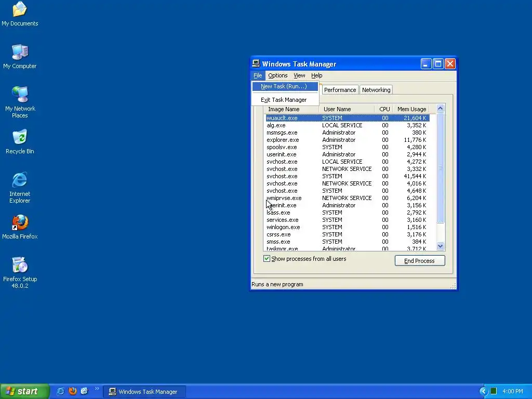Expand hidden system tray icons arrow
This screenshot has width=532, height=399.
pos(483,391)
